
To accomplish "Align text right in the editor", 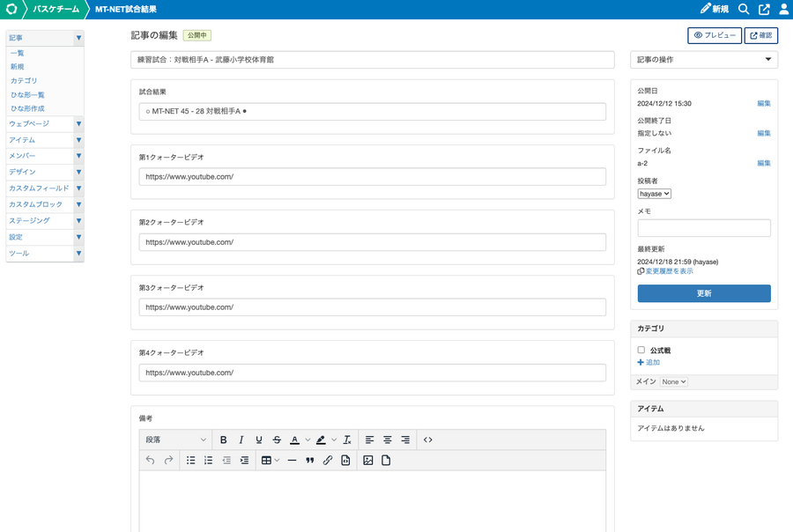I will [x=405, y=440].
